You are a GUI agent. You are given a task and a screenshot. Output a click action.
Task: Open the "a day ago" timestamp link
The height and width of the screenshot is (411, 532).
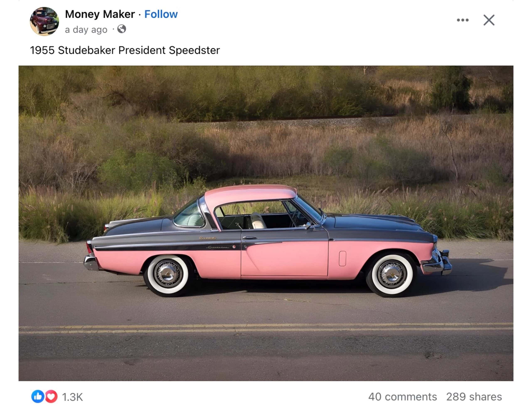click(86, 30)
